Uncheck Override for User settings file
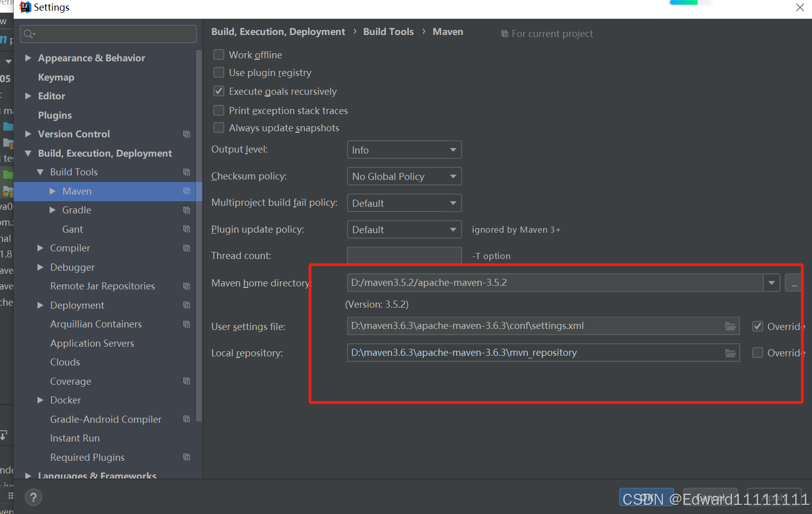Image resolution: width=812 pixels, height=514 pixels. [758, 326]
